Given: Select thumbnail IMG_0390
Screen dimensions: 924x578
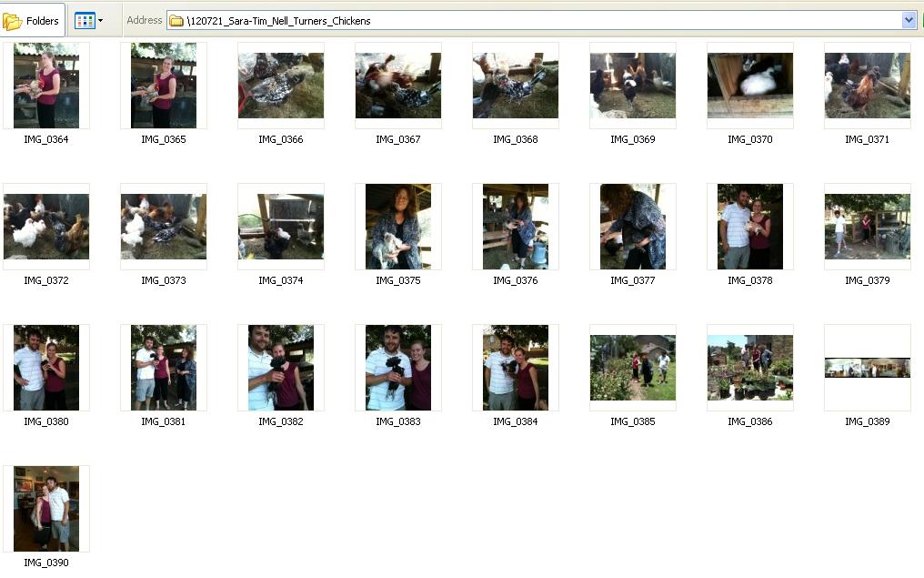Looking at the screenshot, I should [46, 509].
